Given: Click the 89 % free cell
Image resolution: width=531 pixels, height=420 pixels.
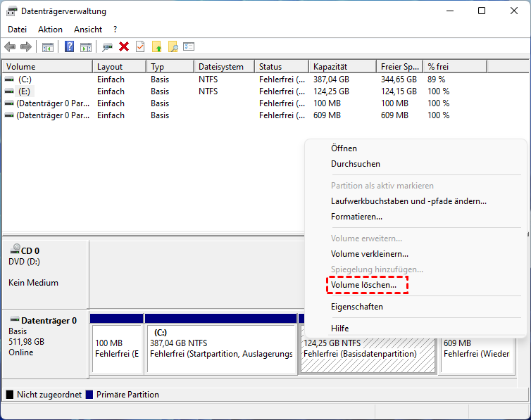Looking at the screenshot, I should (436, 79).
